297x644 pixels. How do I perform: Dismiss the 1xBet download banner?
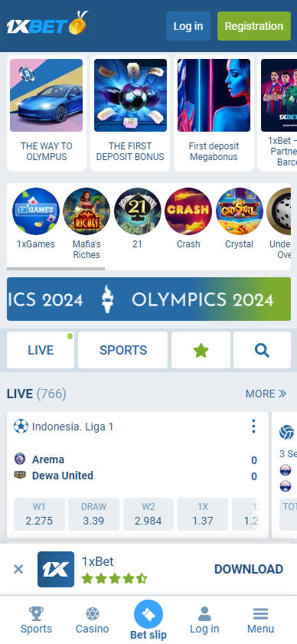(18, 569)
